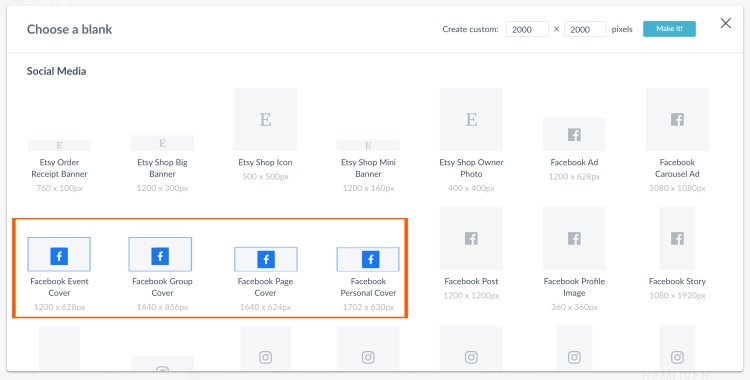
Task: Pick the Facebook Page Cover blank
Action: pyautogui.click(x=265, y=259)
